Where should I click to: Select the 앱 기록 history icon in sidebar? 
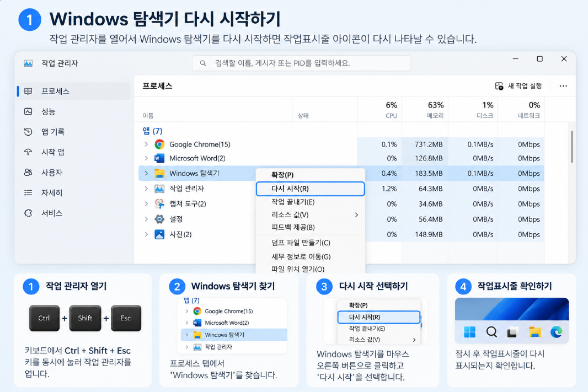pyautogui.click(x=28, y=132)
